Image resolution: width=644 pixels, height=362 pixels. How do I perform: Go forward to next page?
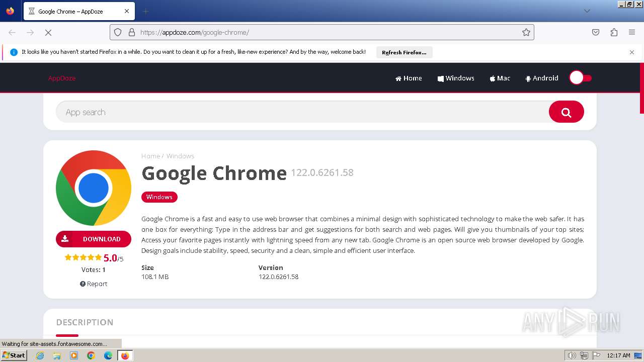coord(30,32)
